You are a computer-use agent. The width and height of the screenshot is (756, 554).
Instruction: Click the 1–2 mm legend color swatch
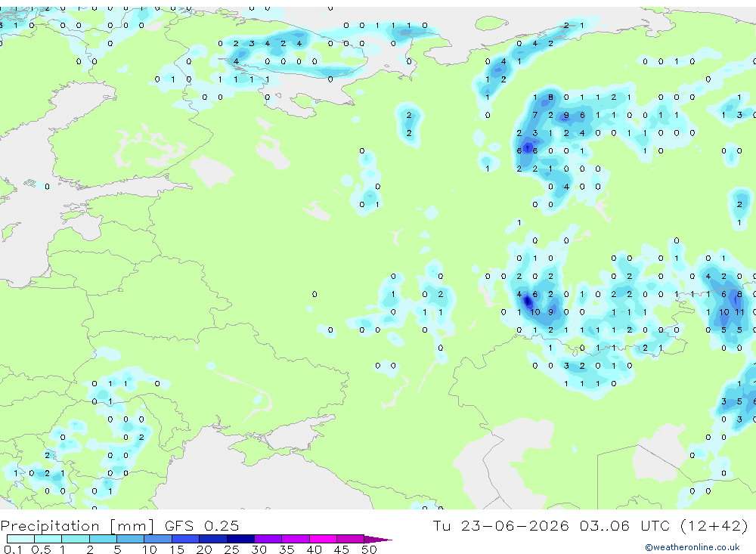75,539
